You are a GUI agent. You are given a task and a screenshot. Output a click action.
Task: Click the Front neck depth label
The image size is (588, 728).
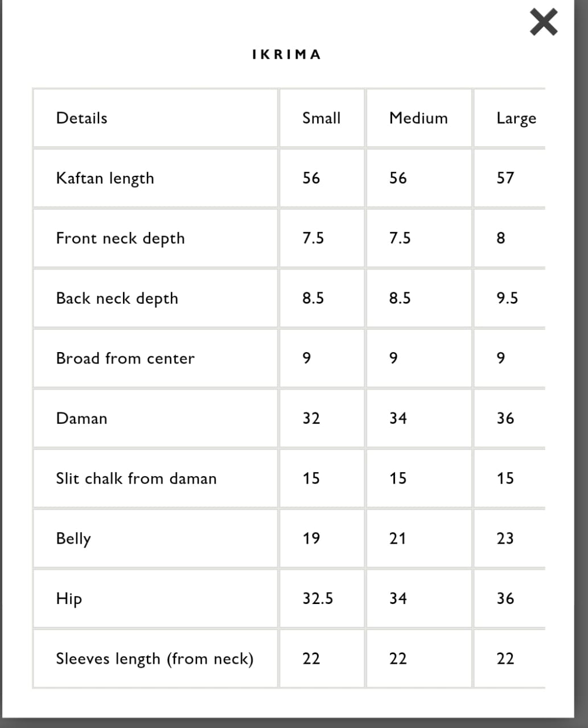120,238
